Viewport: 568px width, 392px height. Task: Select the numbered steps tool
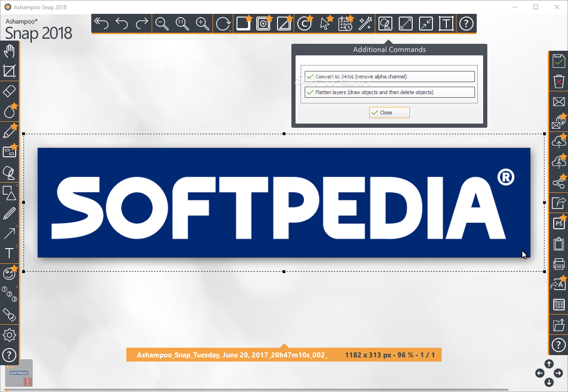click(9, 294)
